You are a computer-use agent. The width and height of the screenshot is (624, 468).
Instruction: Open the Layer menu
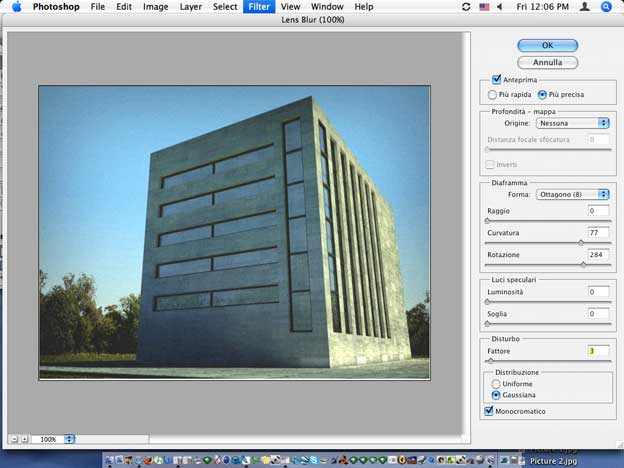190,7
